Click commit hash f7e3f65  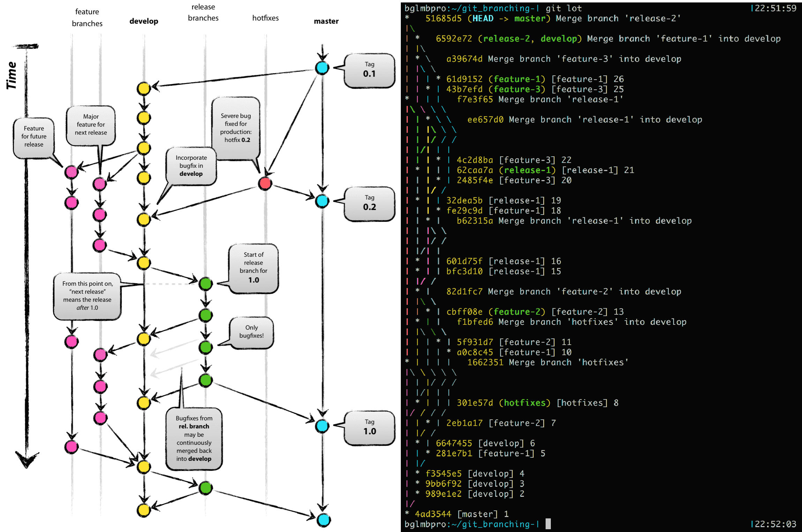pos(475,99)
